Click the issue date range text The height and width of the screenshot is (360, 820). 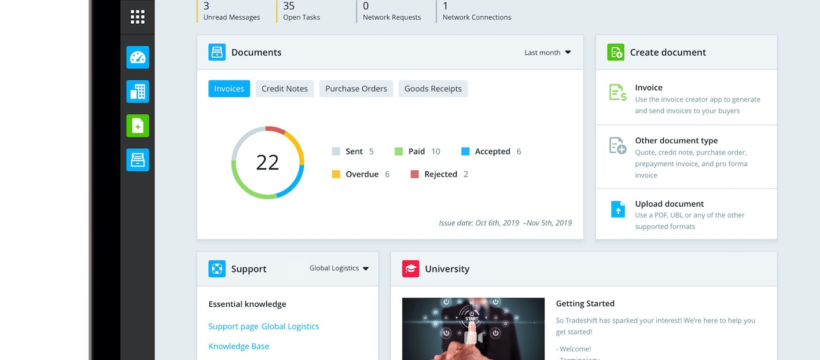tap(505, 223)
